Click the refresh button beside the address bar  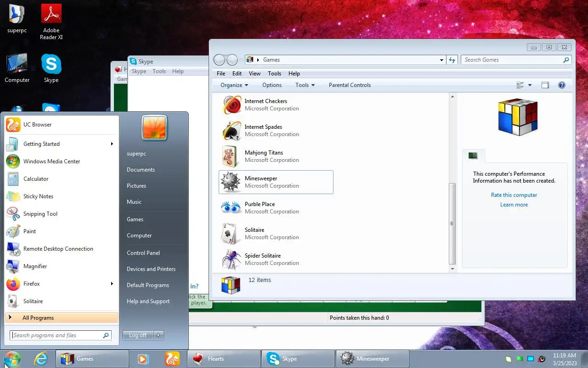tap(452, 60)
